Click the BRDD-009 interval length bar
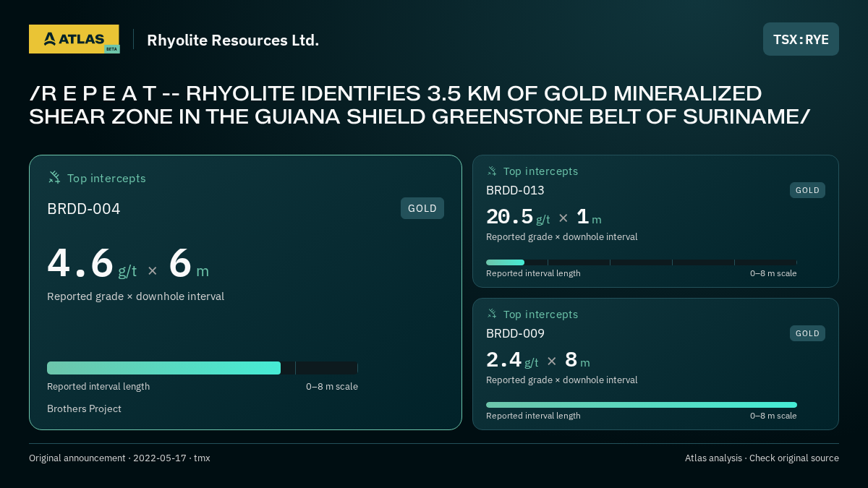The image size is (868, 488). (642, 405)
